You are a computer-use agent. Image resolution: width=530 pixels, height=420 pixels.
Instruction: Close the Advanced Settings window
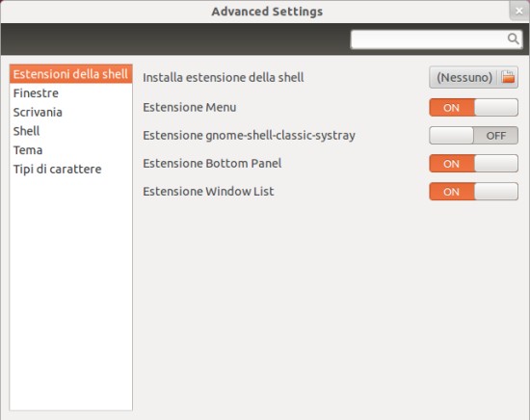519,11
